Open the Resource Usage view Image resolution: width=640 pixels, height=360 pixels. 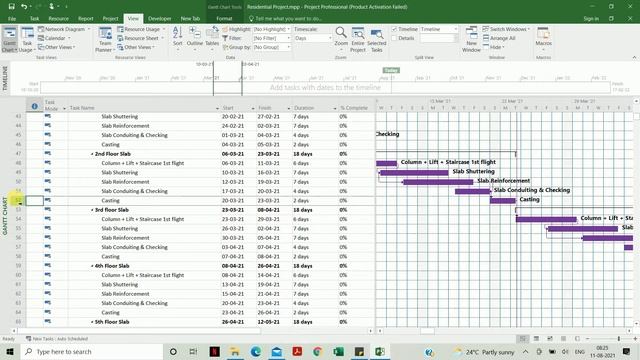[x=141, y=29]
